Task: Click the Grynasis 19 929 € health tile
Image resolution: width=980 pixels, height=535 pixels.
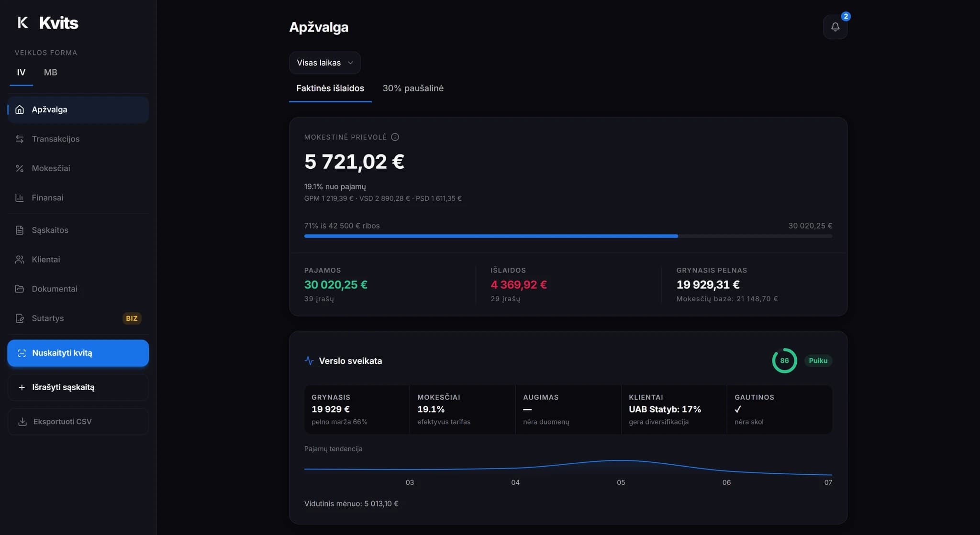Action: point(356,410)
